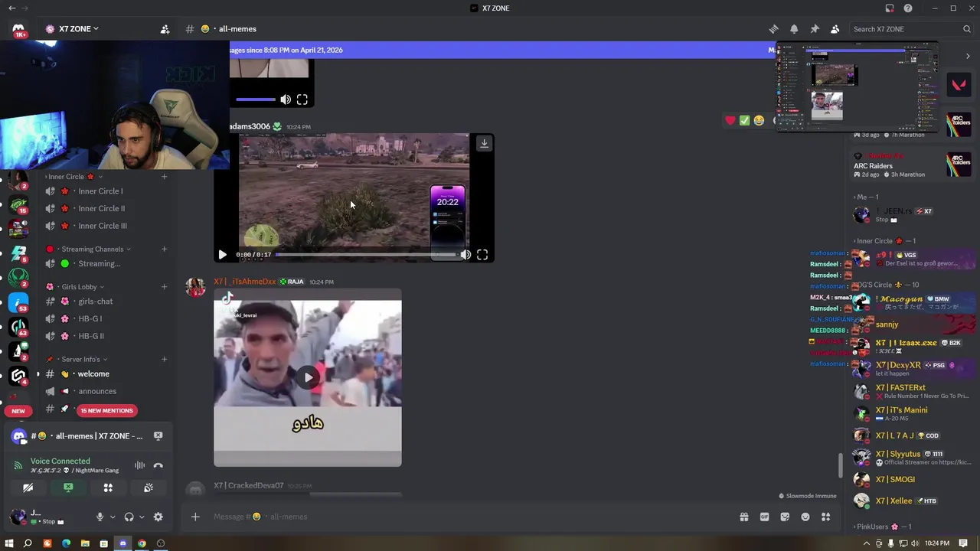The image size is (980, 551).
Task: Turn on camera in voice panel
Action: (x=28, y=487)
